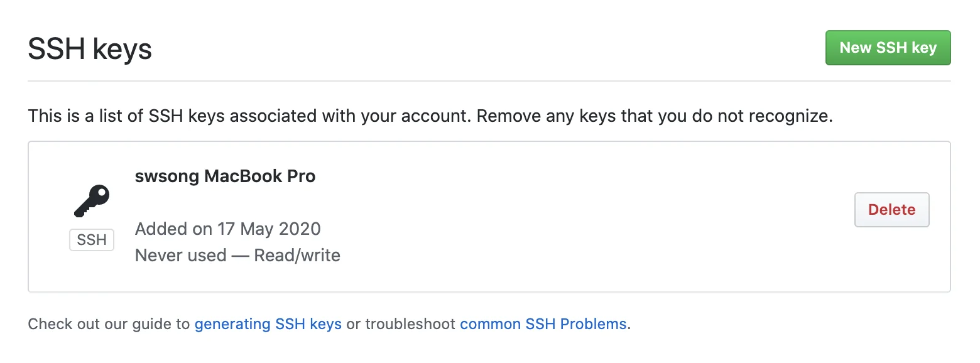Click the Never used status text
Image resolution: width=980 pixels, height=363 pixels.
click(181, 256)
